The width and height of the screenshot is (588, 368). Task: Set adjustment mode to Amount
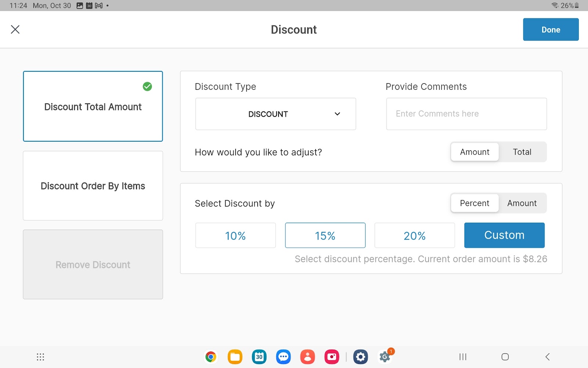474,152
